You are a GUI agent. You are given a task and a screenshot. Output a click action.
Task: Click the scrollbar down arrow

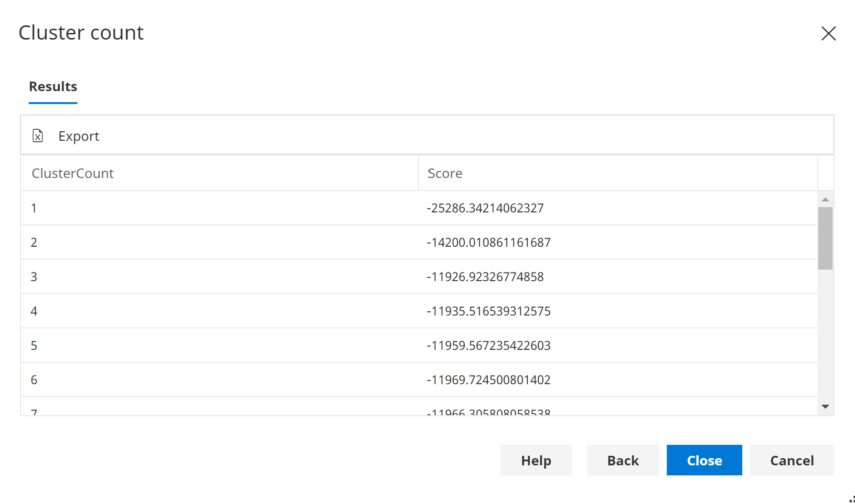tap(825, 406)
